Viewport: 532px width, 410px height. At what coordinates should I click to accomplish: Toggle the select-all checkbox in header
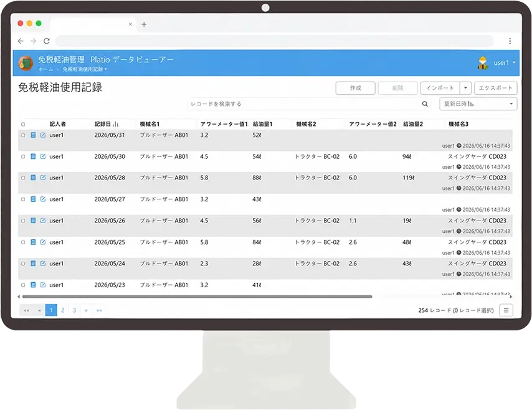pyautogui.click(x=23, y=124)
